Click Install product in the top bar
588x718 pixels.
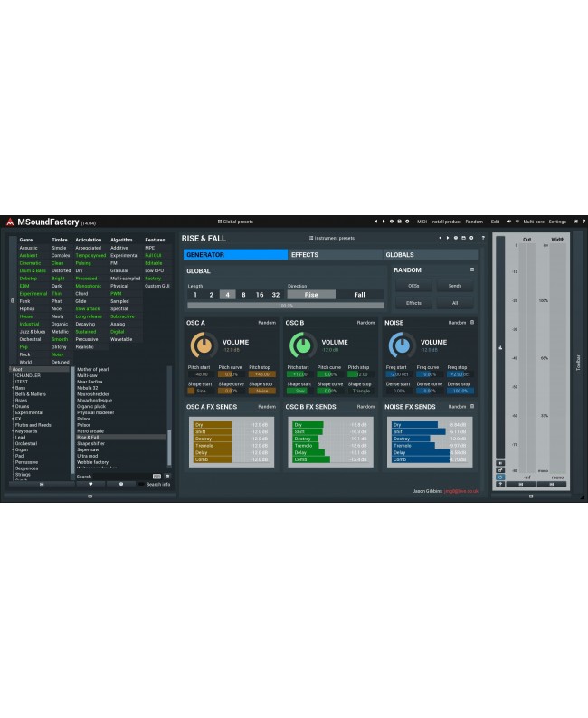(446, 222)
